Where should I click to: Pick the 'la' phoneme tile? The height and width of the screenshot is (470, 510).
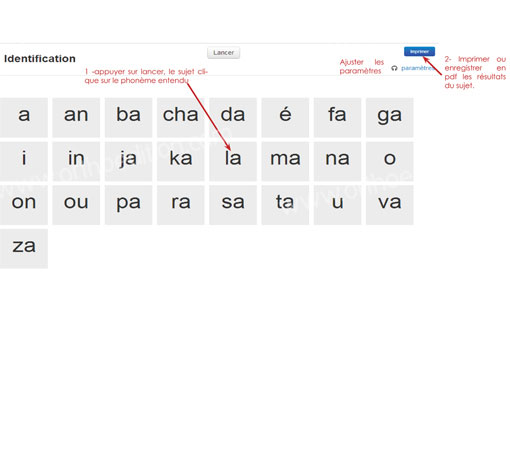point(233,161)
